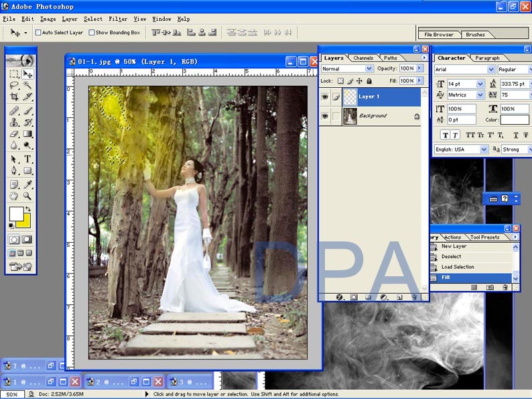Screen dimensions: 532x399
Task: Open the Select menu
Action: (x=93, y=19)
